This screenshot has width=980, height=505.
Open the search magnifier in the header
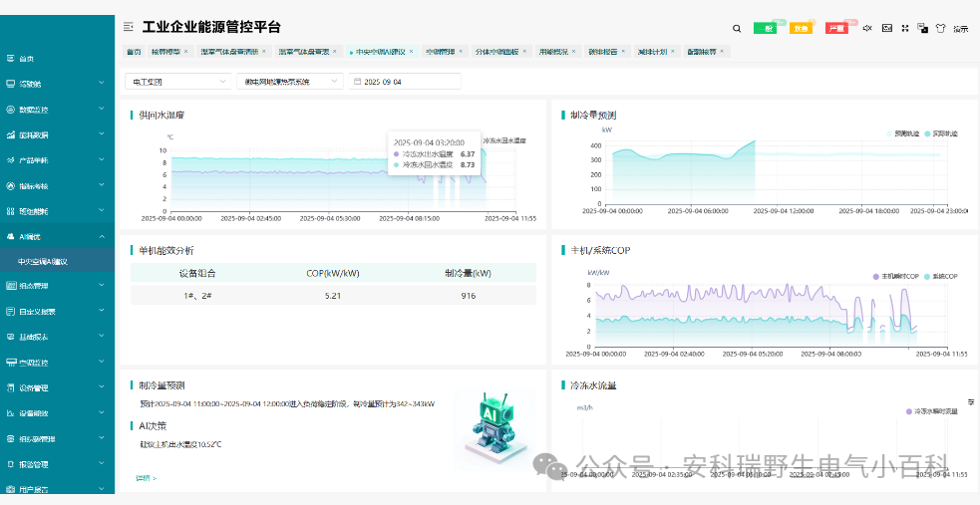point(737,28)
